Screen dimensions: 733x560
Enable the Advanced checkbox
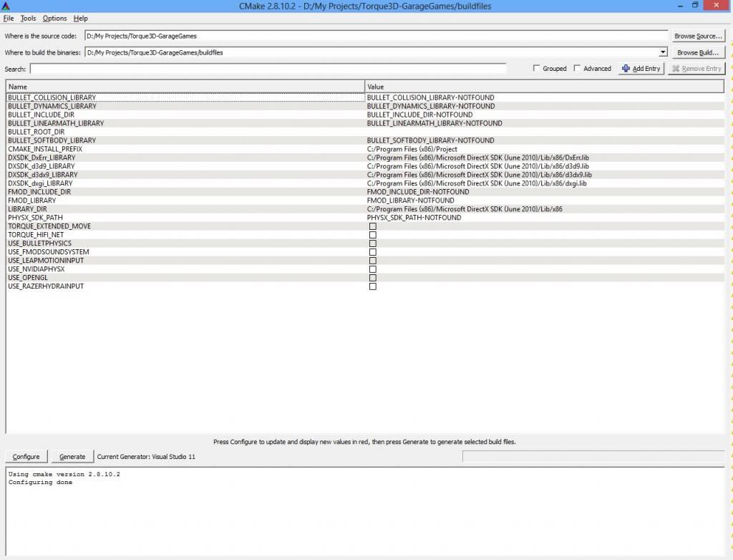578,69
